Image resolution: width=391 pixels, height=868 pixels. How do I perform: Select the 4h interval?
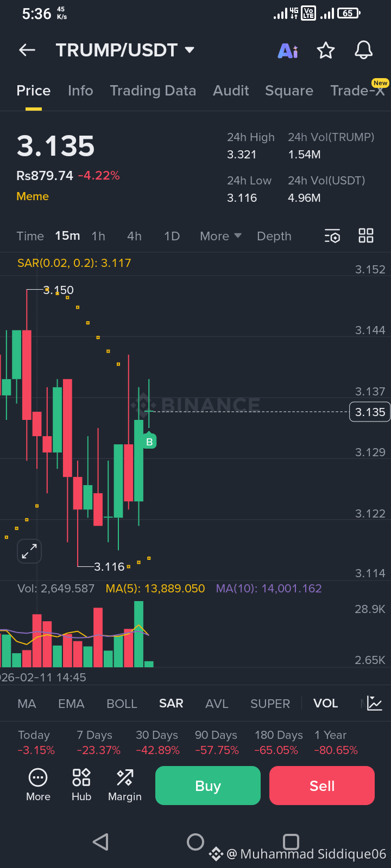(x=134, y=236)
